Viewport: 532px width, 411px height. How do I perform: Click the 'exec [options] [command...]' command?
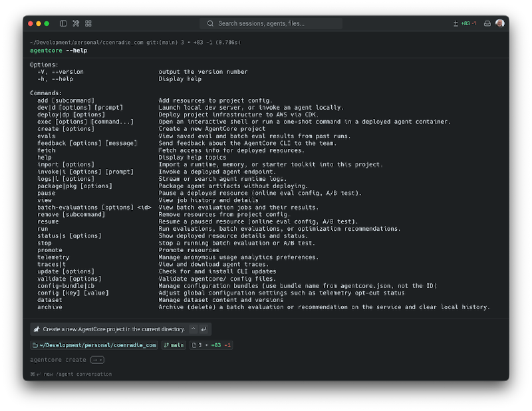pyautogui.click(x=86, y=122)
